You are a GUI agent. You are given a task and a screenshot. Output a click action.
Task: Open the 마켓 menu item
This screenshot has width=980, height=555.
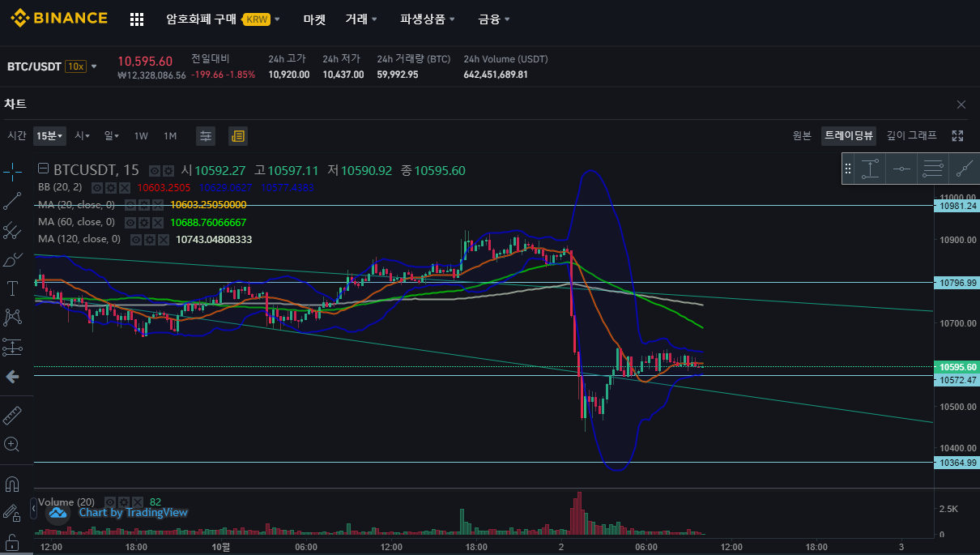click(x=314, y=19)
